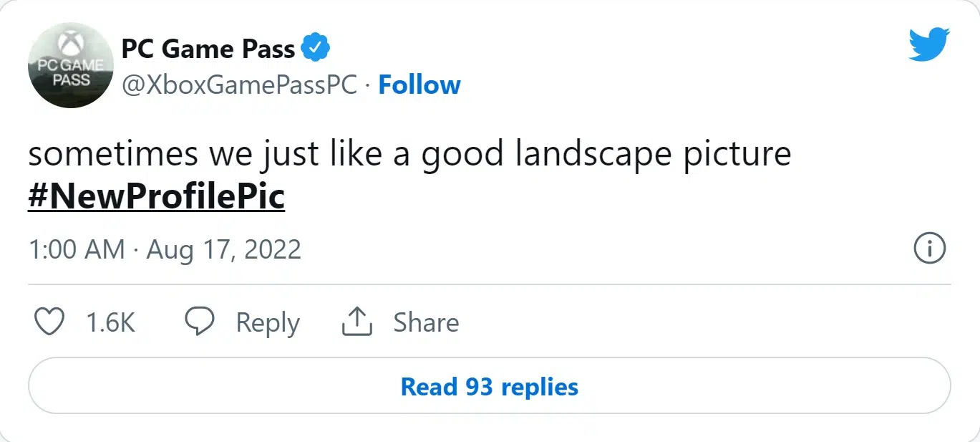Image resolution: width=980 pixels, height=442 pixels.
Task: Open the PC Game Pass display name
Action: point(208,49)
